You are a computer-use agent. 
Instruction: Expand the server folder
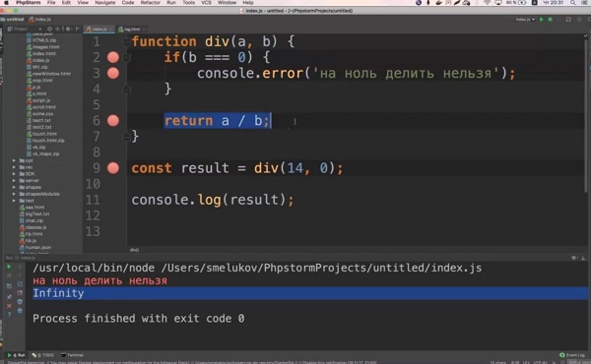[14, 180]
